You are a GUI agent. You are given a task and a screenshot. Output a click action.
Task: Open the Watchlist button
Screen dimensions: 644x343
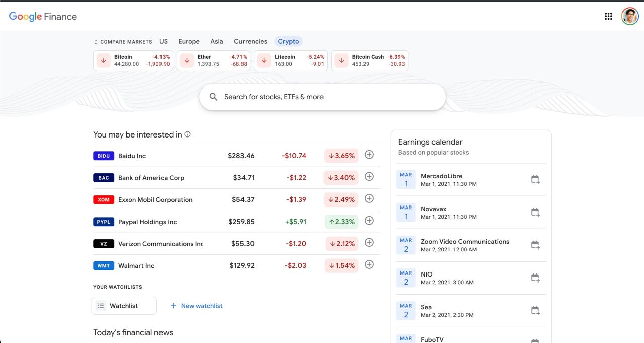[124, 306]
